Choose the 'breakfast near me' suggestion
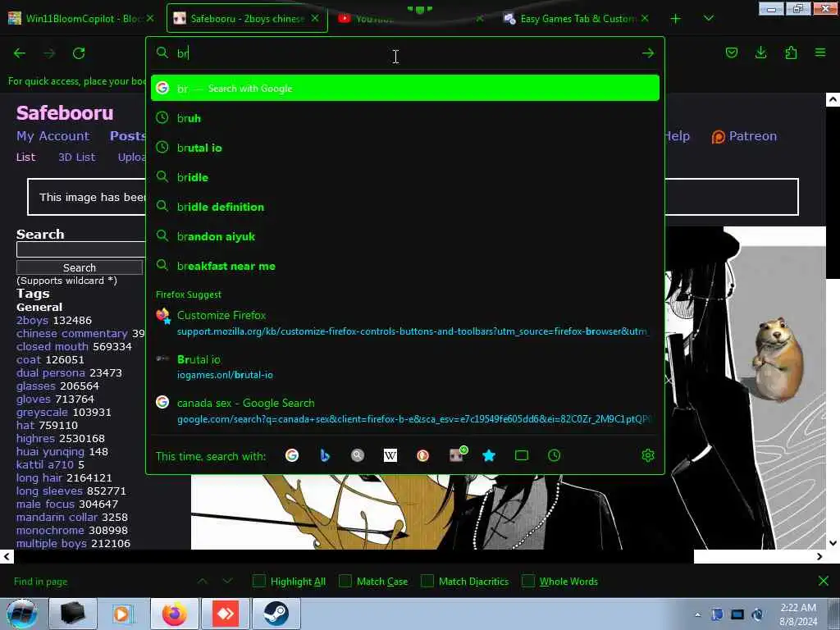Image resolution: width=840 pixels, height=630 pixels. (x=405, y=266)
